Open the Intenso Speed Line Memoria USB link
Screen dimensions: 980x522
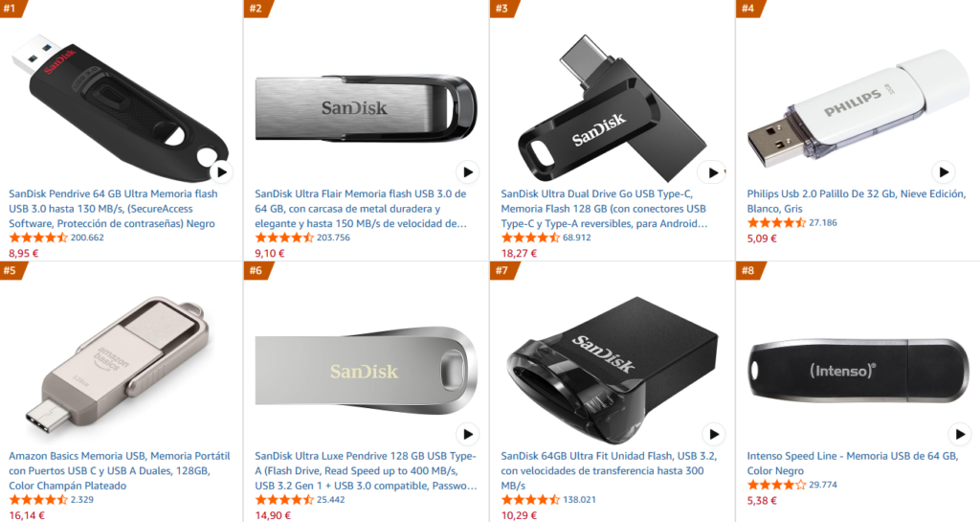click(853, 464)
